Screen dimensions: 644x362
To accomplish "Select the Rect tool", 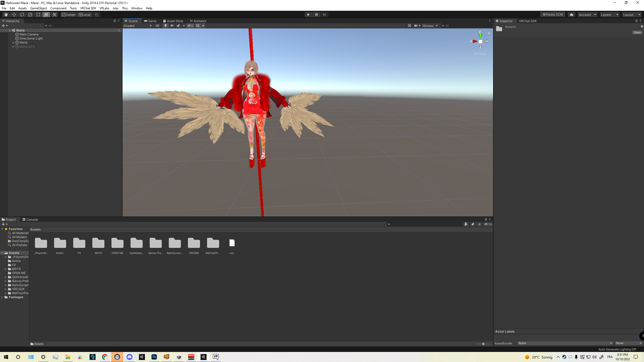I will (38, 14).
